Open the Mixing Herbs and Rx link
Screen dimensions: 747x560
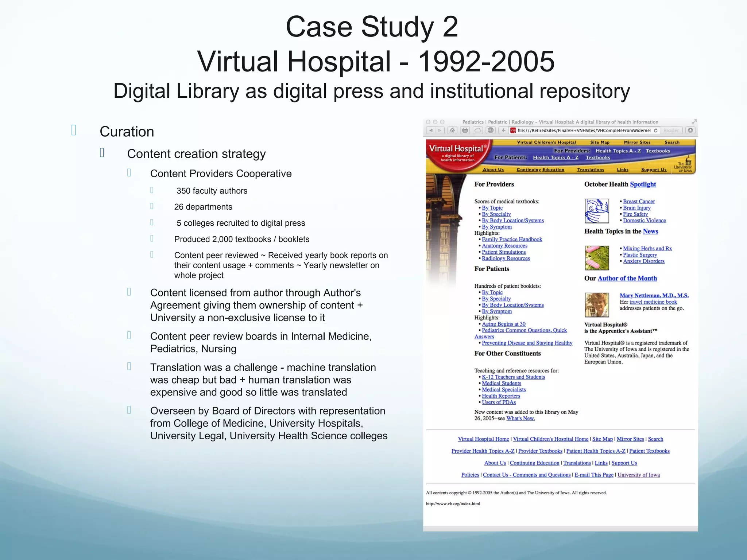click(647, 249)
